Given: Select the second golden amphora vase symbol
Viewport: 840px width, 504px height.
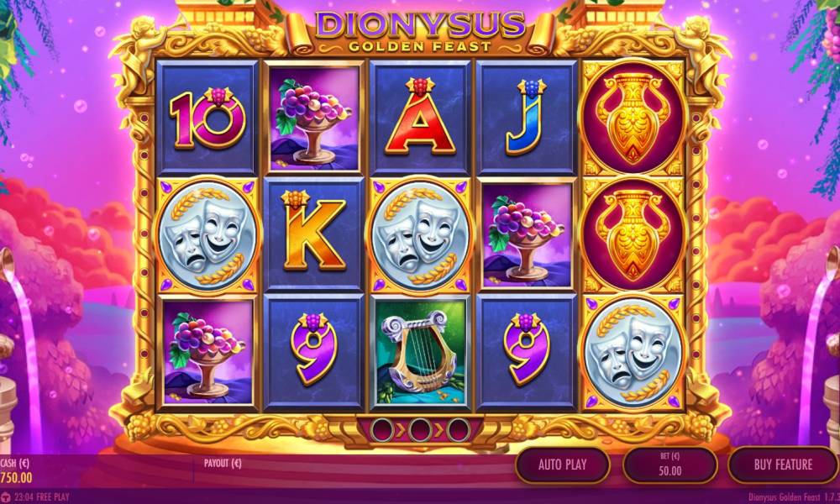Looking at the screenshot, I should click(633, 234).
